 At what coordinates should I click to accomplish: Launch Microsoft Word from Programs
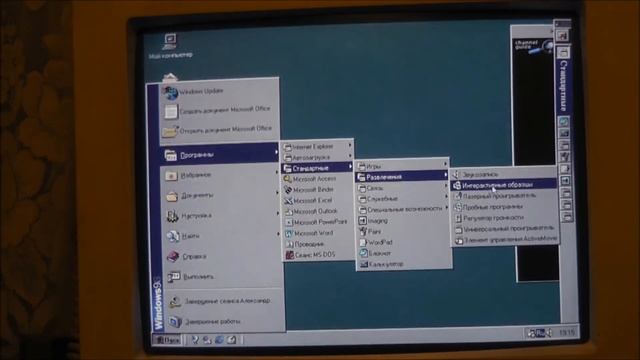pyautogui.click(x=318, y=233)
